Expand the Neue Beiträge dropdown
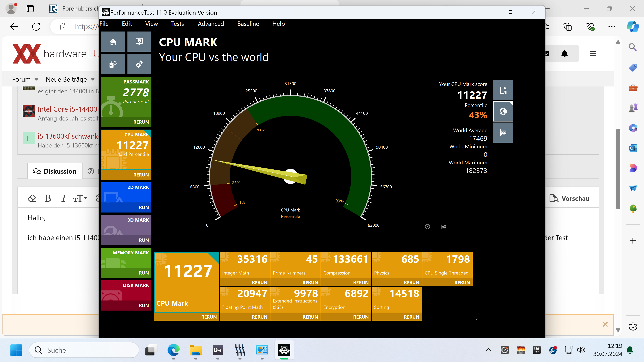This screenshot has width=644, height=362. click(93, 79)
